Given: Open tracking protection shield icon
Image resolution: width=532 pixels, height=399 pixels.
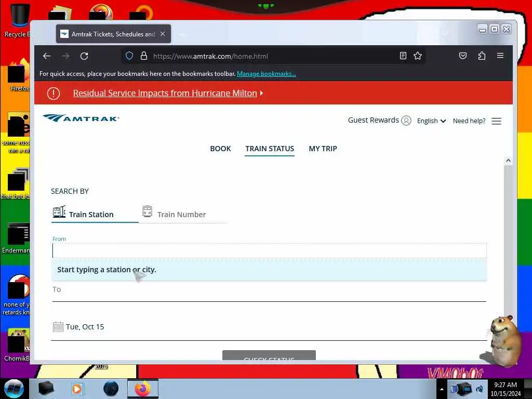Looking at the screenshot, I should coord(129,56).
